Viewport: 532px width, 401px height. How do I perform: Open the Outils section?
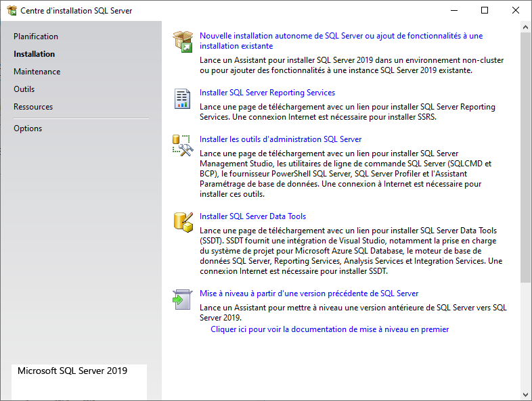click(x=24, y=89)
